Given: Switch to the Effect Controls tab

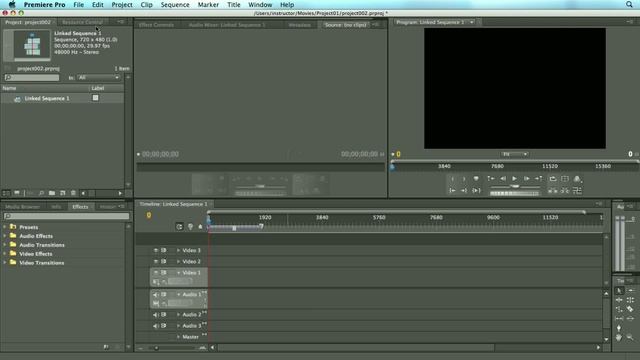Looking at the screenshot, I should coord(156,25).
